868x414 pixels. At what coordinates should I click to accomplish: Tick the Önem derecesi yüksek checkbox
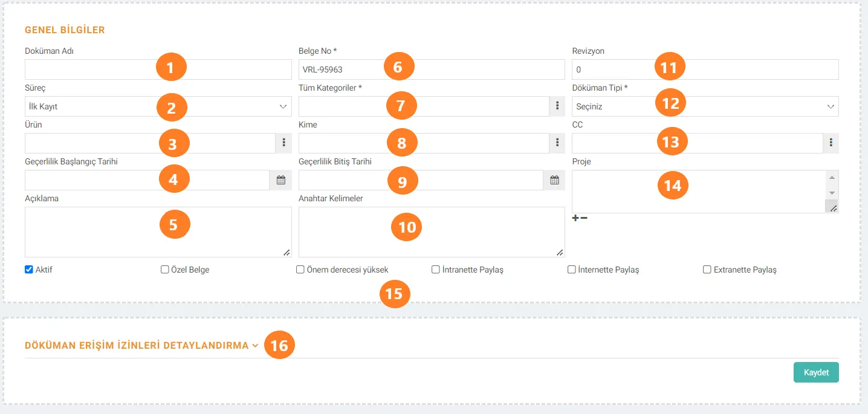click(x=300, y=270)
